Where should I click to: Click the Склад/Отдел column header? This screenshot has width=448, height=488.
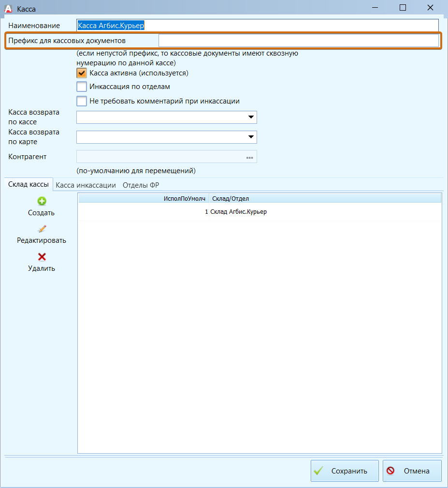[x=325, y=199]
